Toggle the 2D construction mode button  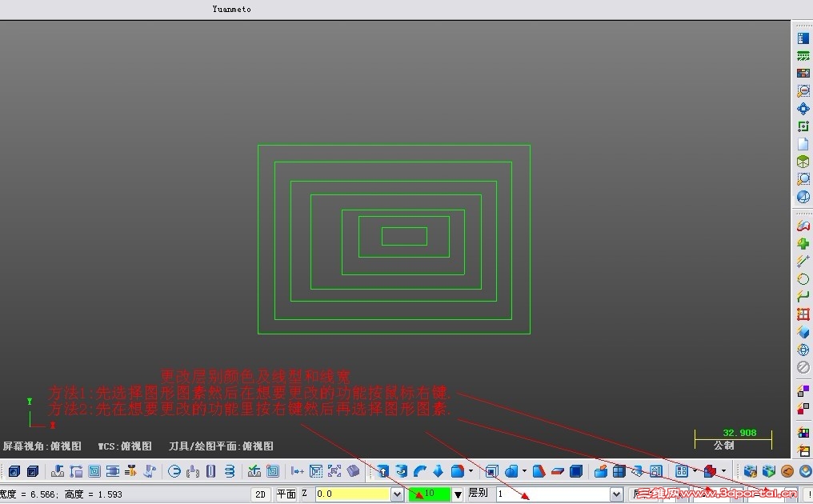(x=261, y=494)
